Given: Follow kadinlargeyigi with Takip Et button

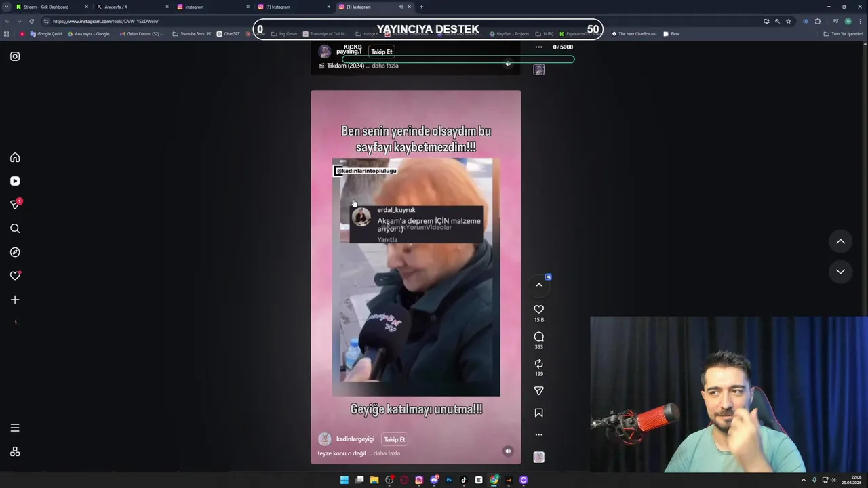Looking at the screenshot, I should tap(395, 439).
